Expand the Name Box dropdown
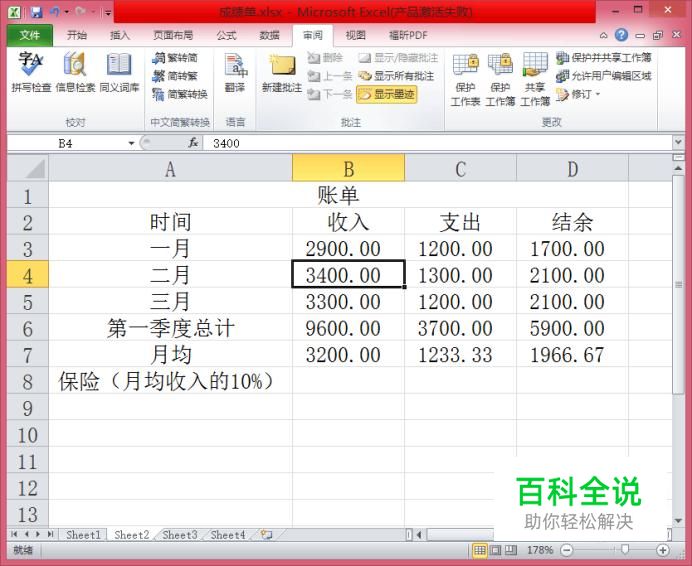Screen dimensions: 692x566 [x=131, y=143]
